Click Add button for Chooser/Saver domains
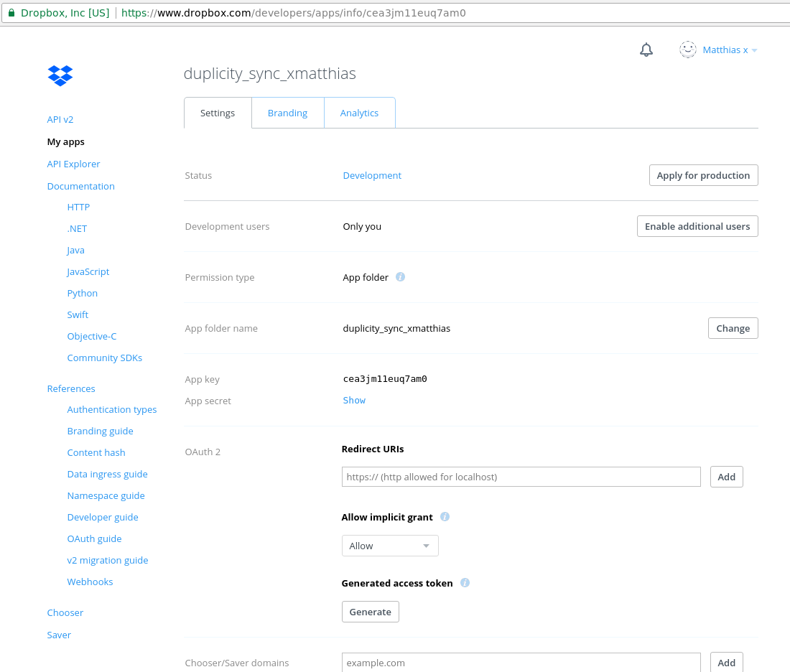790x672 pixels. pos(727,663)
